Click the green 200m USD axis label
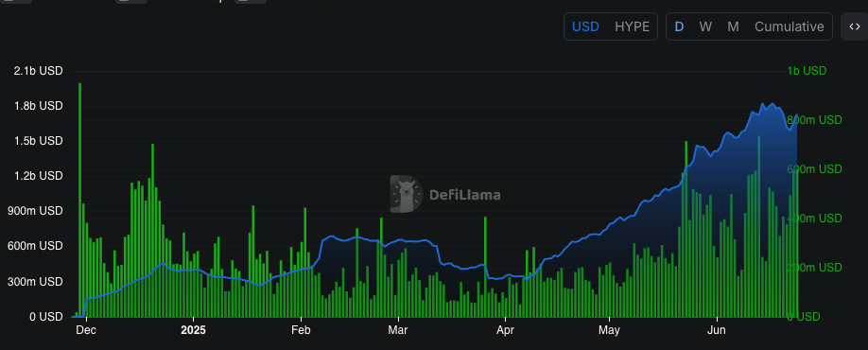Viewport: 868px width, 350px height. pos(814,268)
